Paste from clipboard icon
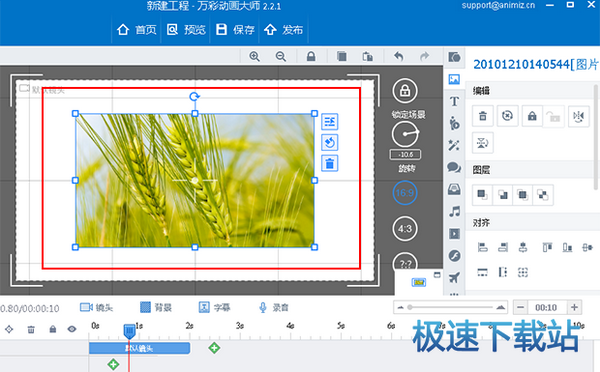This screenshot has width=600, height=372. click(368, 57)
